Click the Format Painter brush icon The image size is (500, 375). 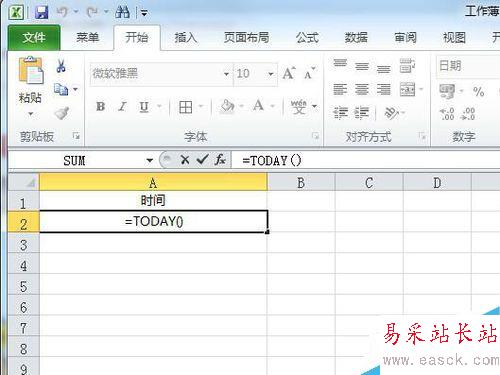pyautogui.click(x=62, y=113)
